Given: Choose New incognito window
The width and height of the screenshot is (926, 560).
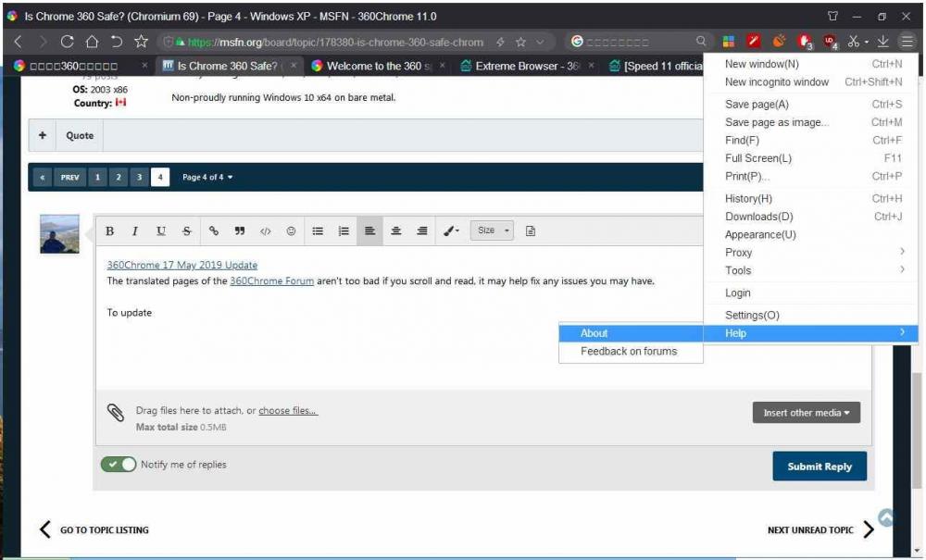Looking at the screenshot, I should pos(810,82).
